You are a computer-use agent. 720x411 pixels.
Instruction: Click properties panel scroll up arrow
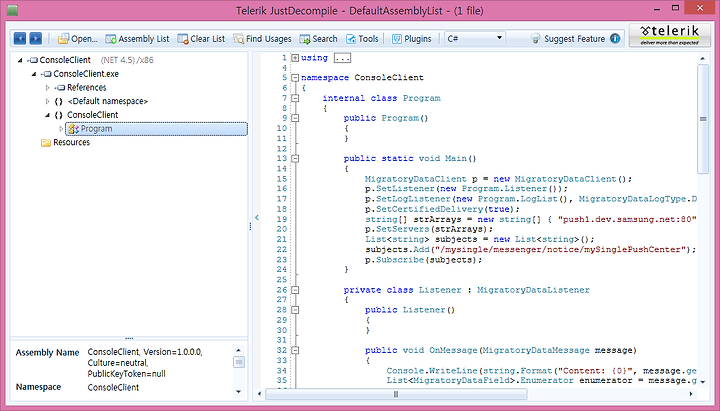click(x=238, y=350)
